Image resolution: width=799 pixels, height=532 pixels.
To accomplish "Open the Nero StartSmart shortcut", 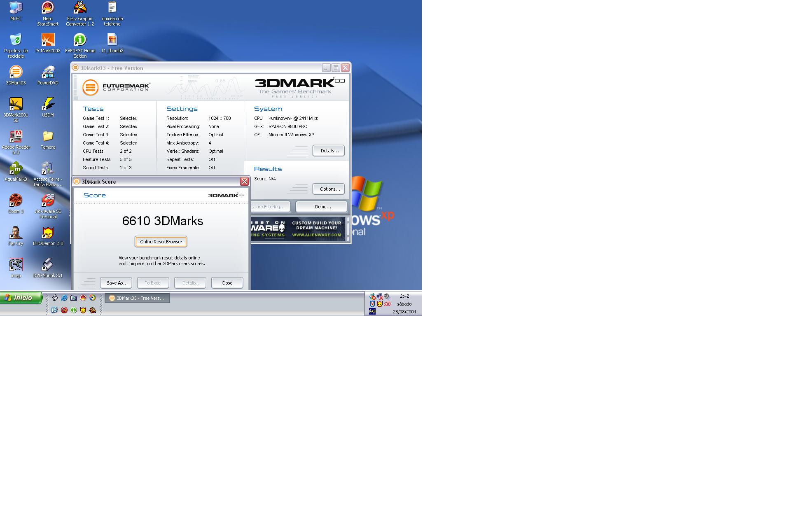I will point(48,8).
